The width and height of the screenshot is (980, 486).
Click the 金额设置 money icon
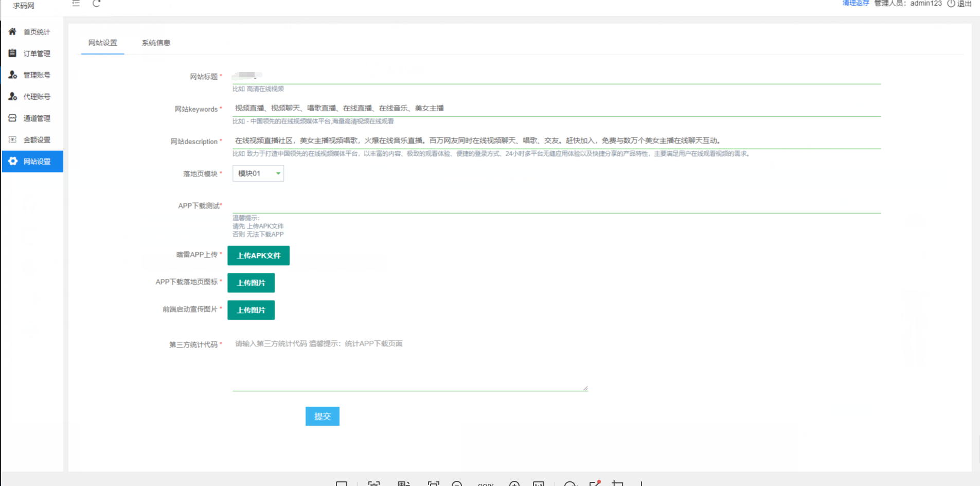point(12,140)
